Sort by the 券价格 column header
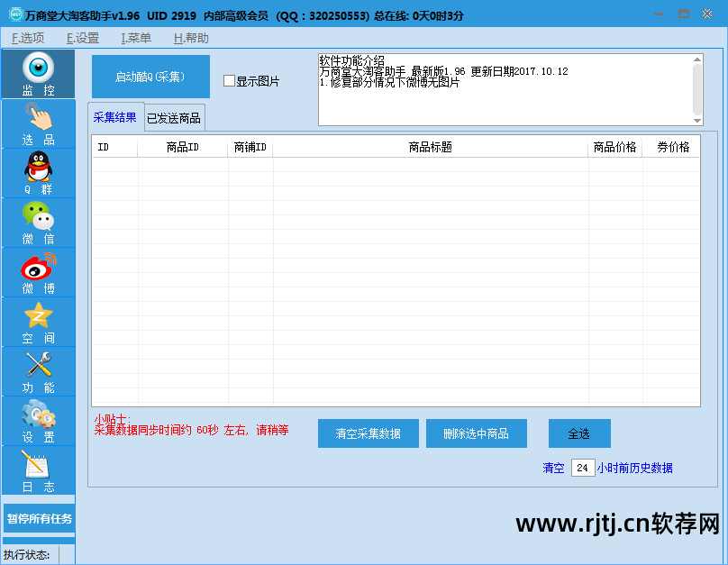 (x=671, y=147)
